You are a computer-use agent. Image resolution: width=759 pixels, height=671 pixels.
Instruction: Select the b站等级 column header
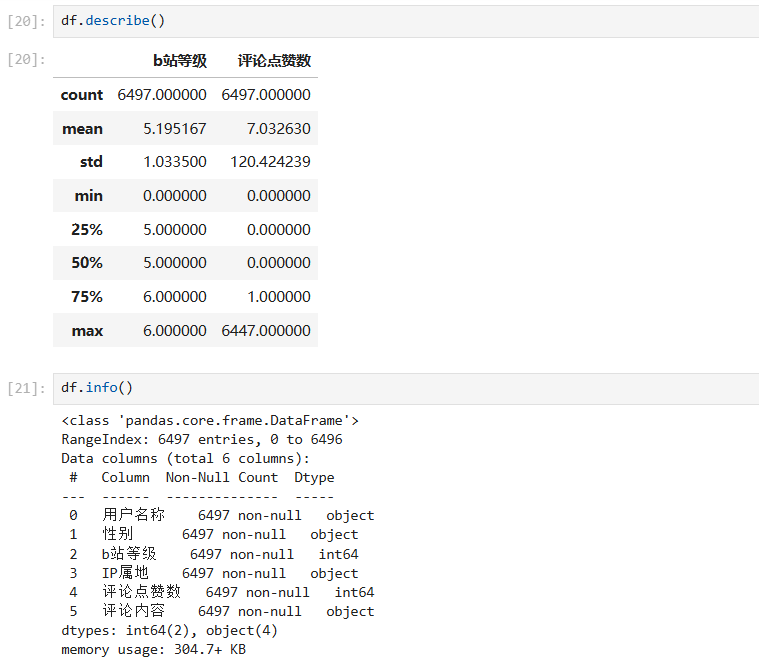point(179,61)
